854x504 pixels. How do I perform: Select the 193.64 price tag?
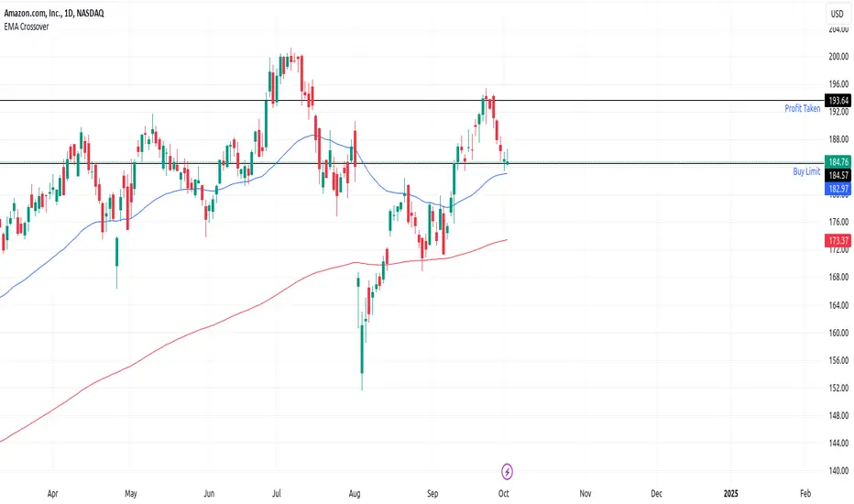838,100
